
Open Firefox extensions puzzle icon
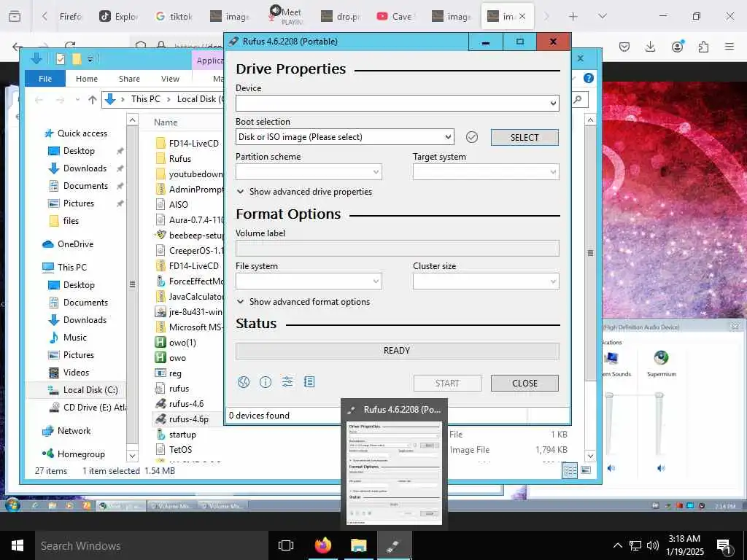tap(703, 47)
